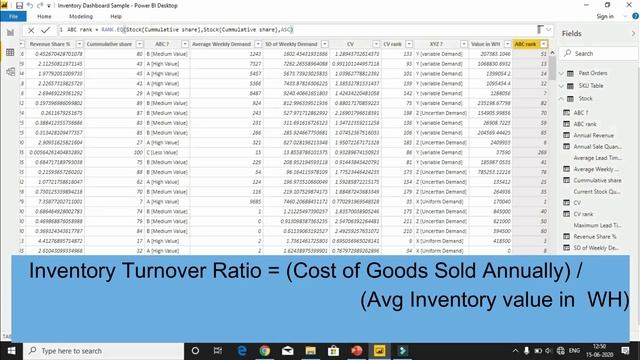Screen dimensions: 640x360
Task: Click the taskbar search box
Action: (104, 351)
